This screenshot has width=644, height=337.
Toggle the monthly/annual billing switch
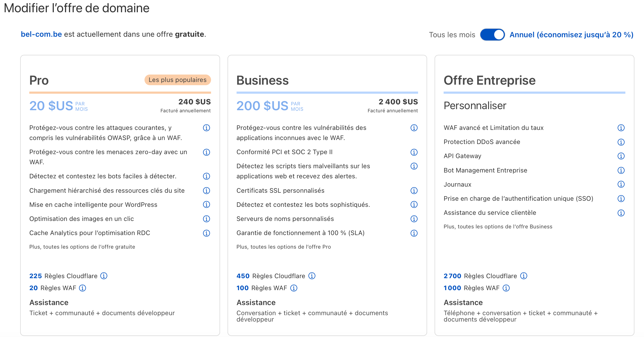point(492,35)
